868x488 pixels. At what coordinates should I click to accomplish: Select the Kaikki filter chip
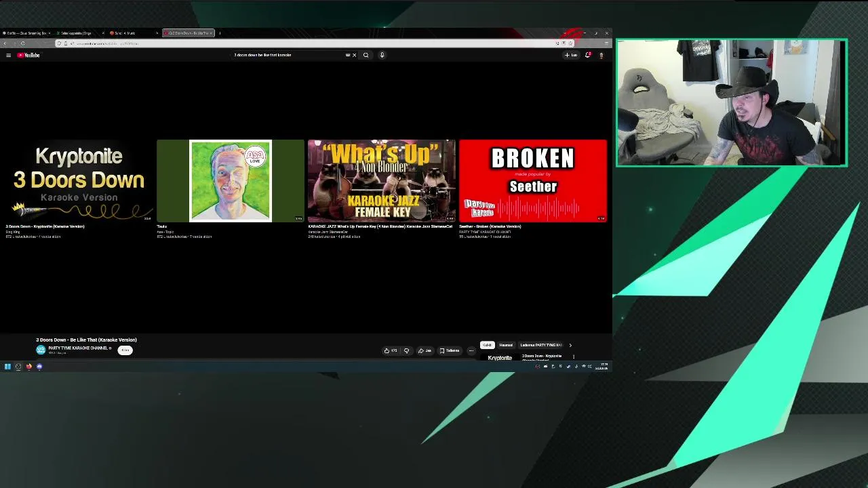point(487,345)
